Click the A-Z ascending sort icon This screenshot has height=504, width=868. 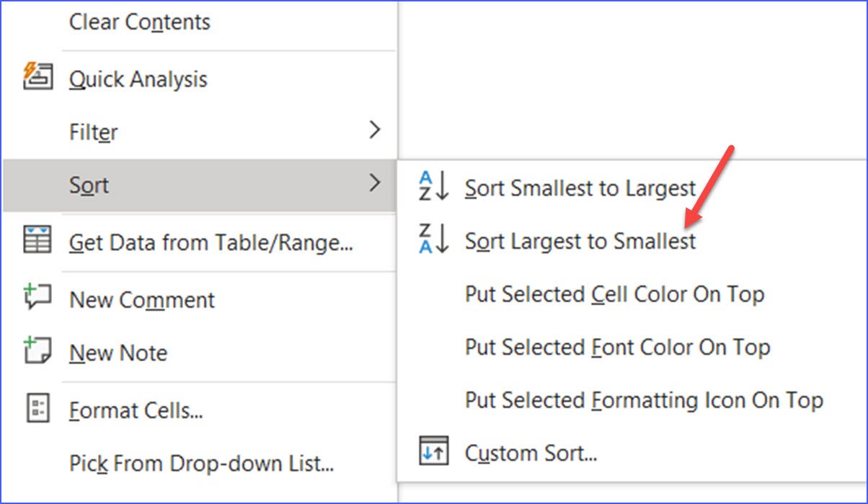(433, 187)
